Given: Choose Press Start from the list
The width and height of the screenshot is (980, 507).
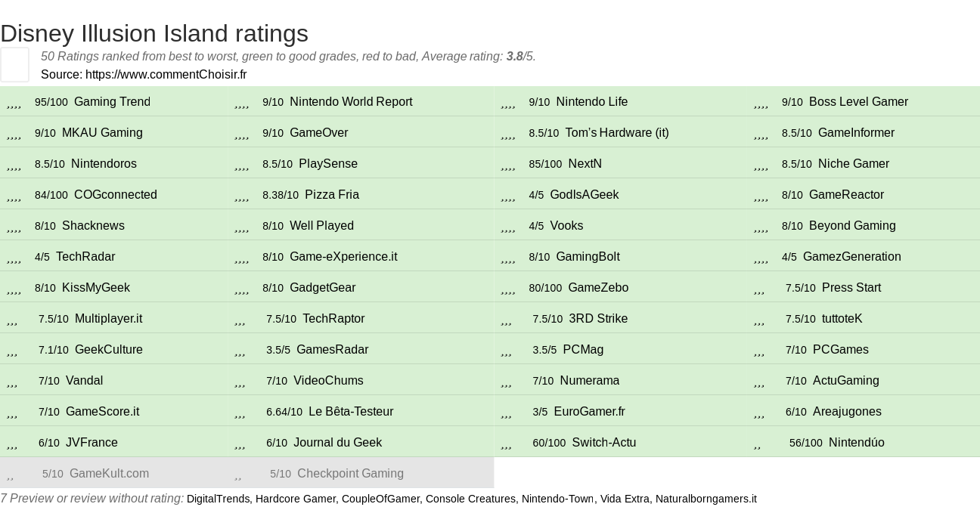Looking at the screenshot, I should tap(851, 288).
